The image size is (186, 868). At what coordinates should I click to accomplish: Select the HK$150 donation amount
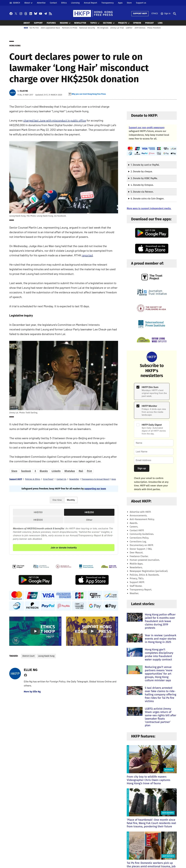38,512
